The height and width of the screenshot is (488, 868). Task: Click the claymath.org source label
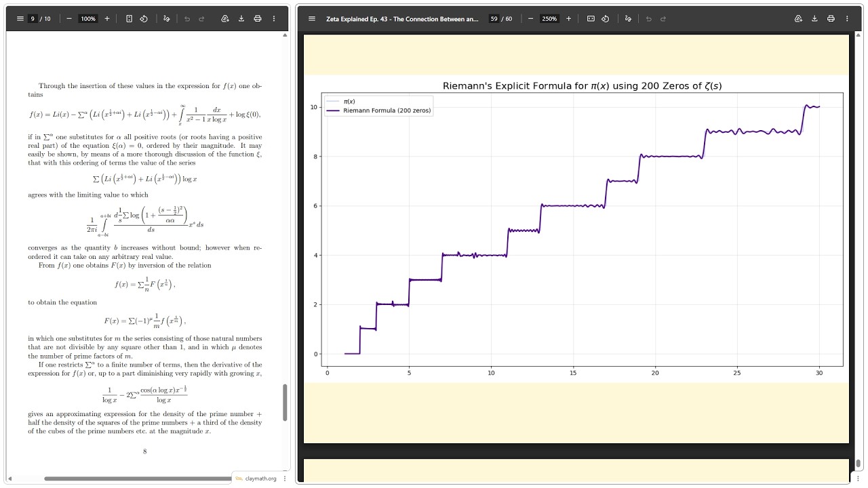pos(260,479)
